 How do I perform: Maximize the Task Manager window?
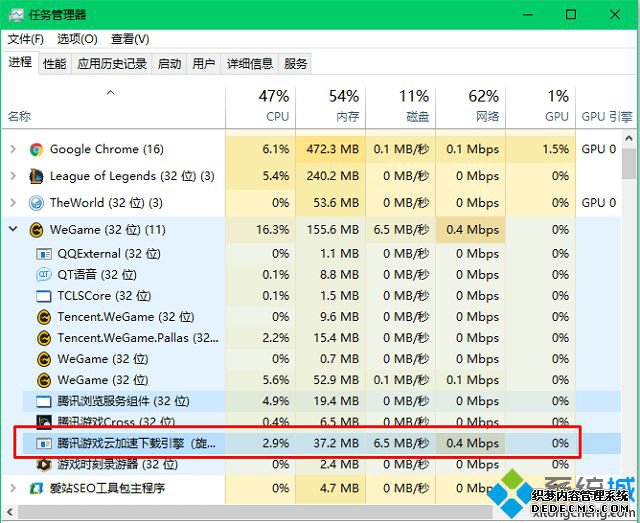pyautogui.click(x=571, y=15)
